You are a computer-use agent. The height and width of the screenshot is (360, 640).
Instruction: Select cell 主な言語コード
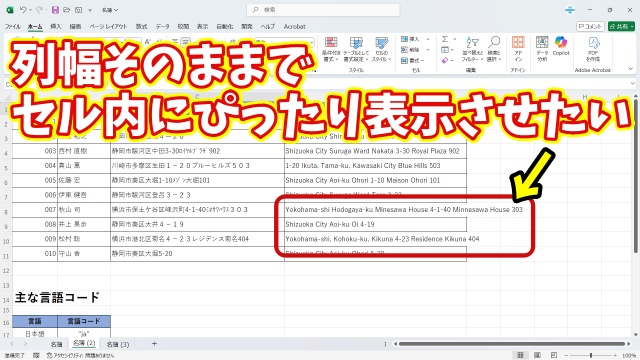(57, 297)
